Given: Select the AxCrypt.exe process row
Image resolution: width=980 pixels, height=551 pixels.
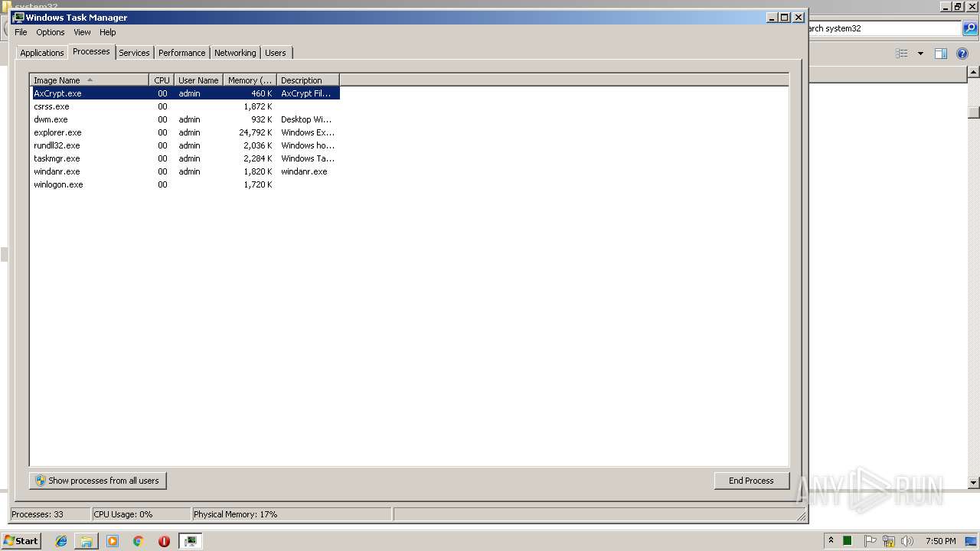Looking at the screenshot, I should coord(185,93).
